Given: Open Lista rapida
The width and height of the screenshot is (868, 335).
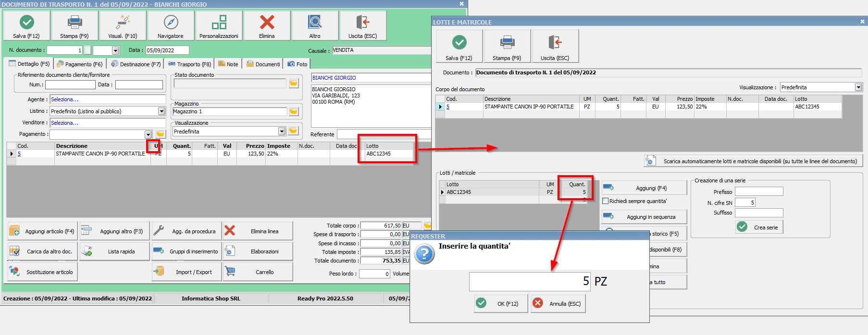Looking at the screenshot, I should click(114, 251).
